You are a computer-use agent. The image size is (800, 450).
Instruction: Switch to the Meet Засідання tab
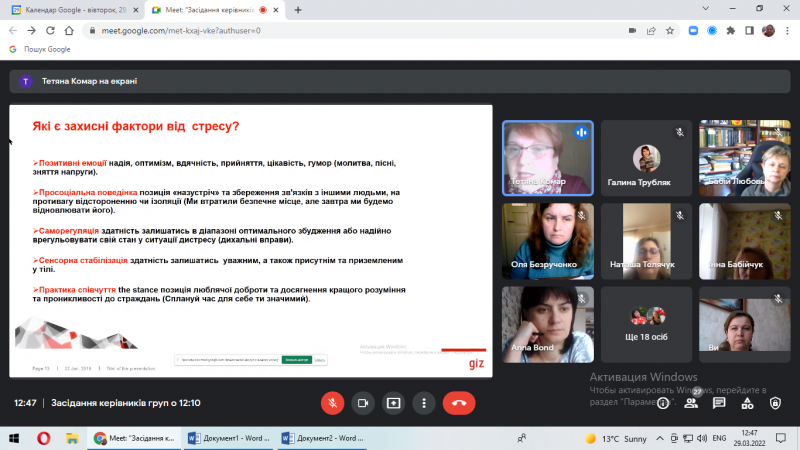coord(209,10)
